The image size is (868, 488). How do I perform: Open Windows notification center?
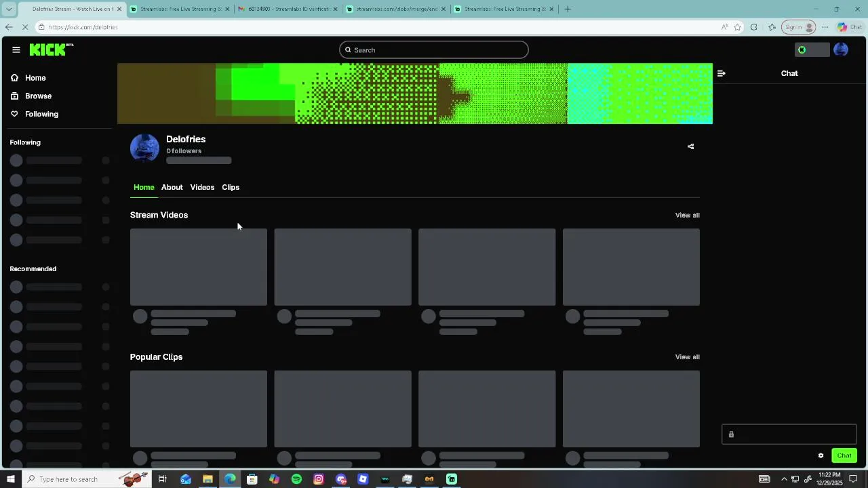tap(854, 479)
